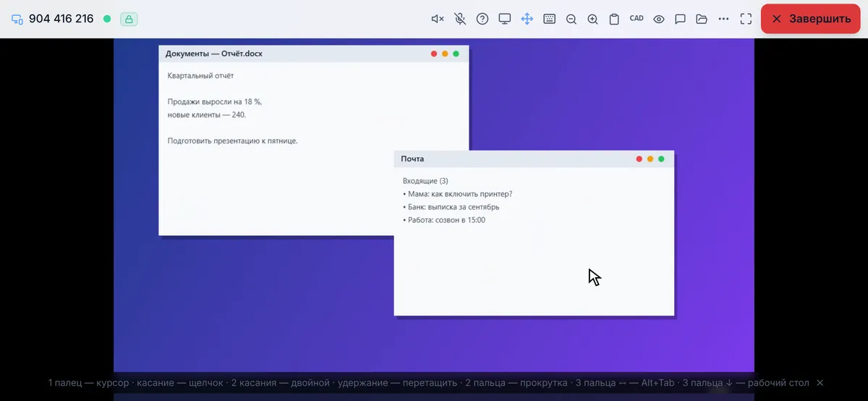
Task: Click the Почта window title
Action: coord(412,159)
